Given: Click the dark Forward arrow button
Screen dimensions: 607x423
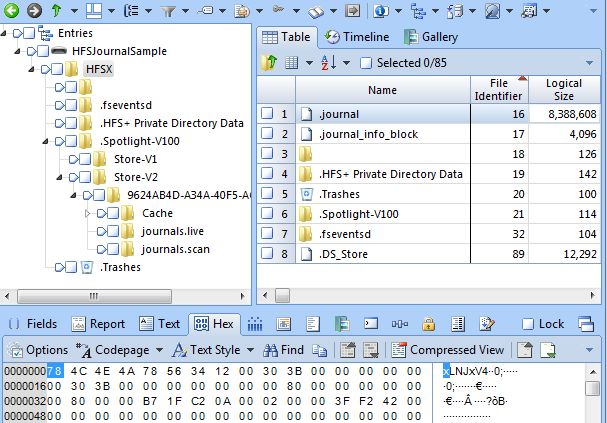Looking at the screenshot, I should pyautogui.click(x=34, y=10).
